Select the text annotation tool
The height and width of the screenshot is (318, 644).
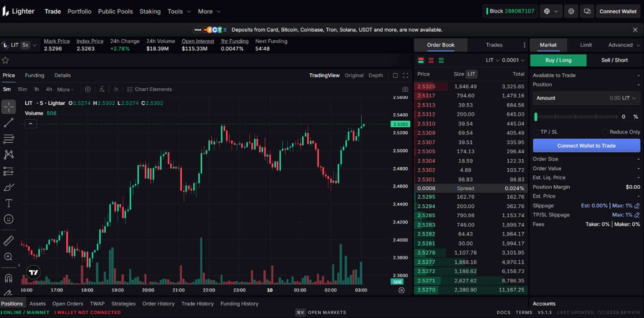pyautogui.click(x=9, y=203)
